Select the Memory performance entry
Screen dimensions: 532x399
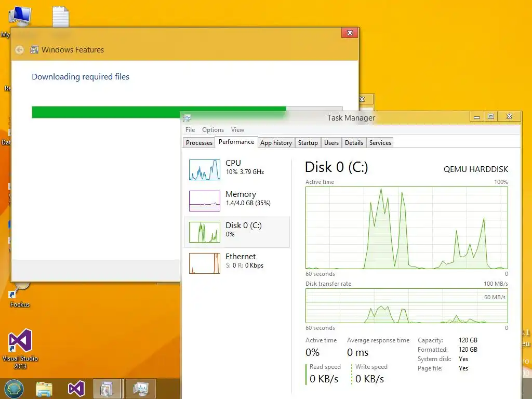[237, 201]
